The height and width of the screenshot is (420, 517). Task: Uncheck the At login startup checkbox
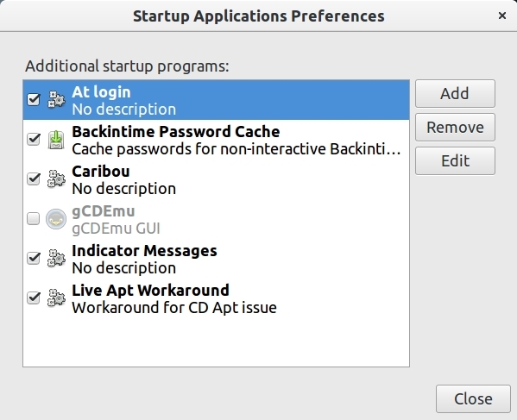pos(34,99)
